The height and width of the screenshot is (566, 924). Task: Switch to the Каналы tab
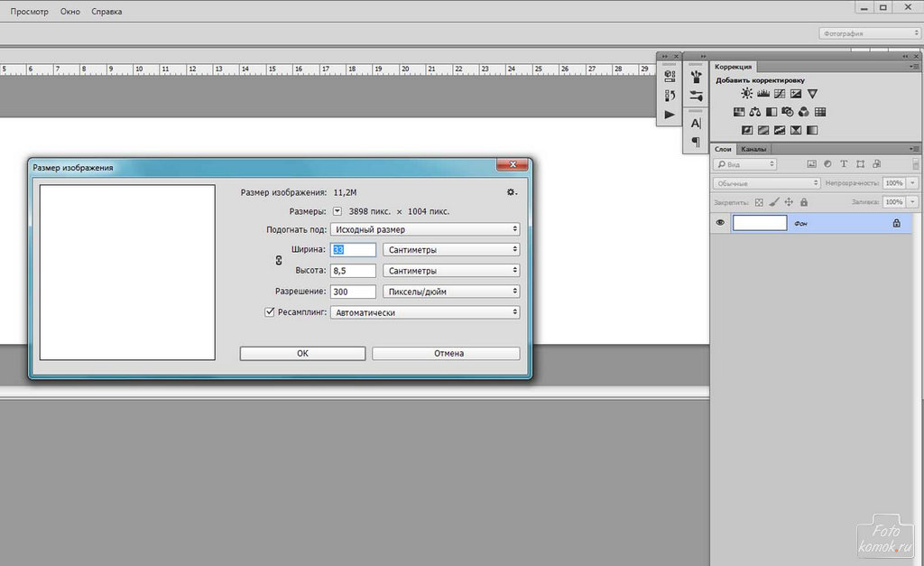(x=753, y=149)
